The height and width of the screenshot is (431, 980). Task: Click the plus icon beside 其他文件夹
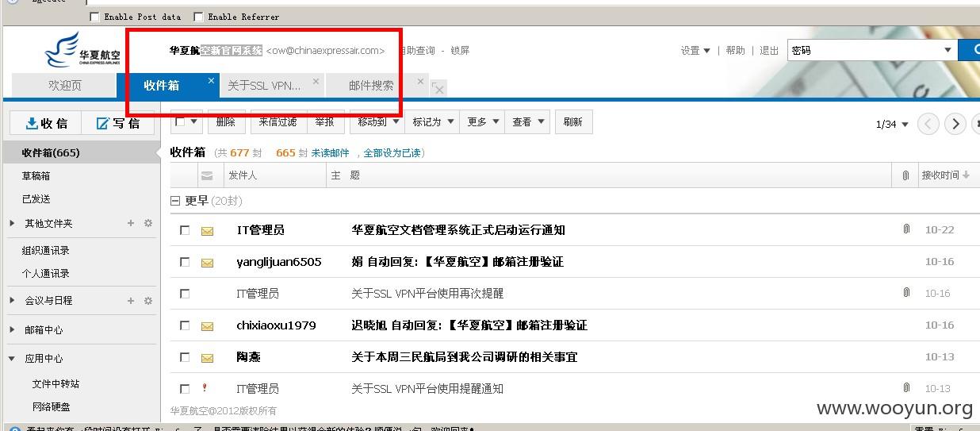[131, 224]
